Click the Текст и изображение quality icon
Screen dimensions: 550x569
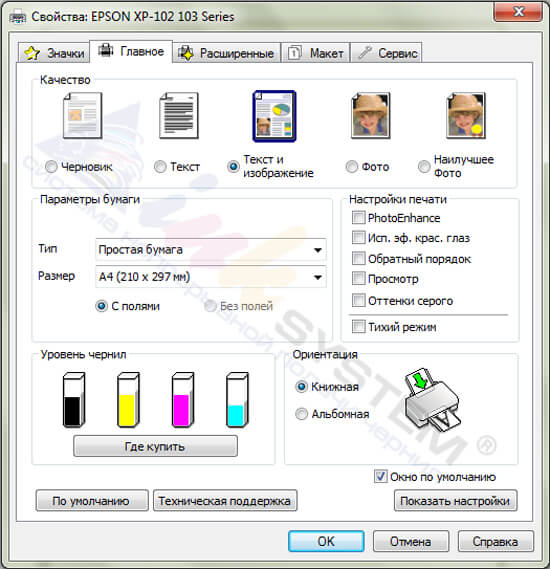274,116
